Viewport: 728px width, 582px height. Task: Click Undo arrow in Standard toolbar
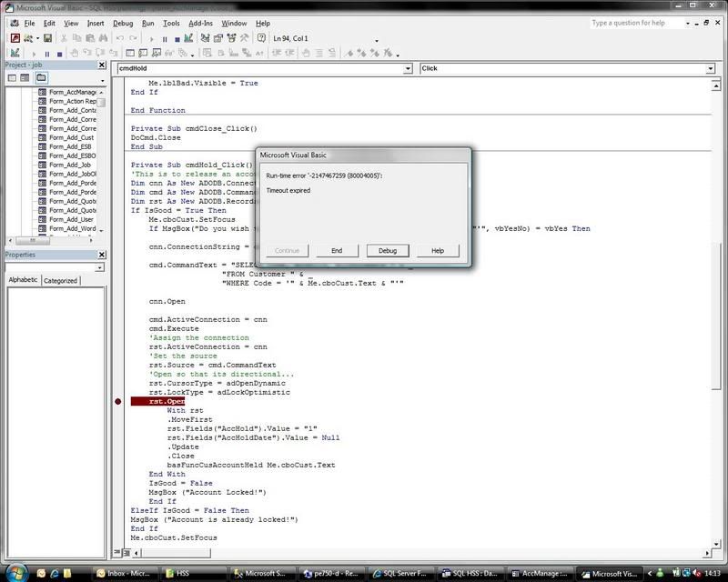point(120,38)
